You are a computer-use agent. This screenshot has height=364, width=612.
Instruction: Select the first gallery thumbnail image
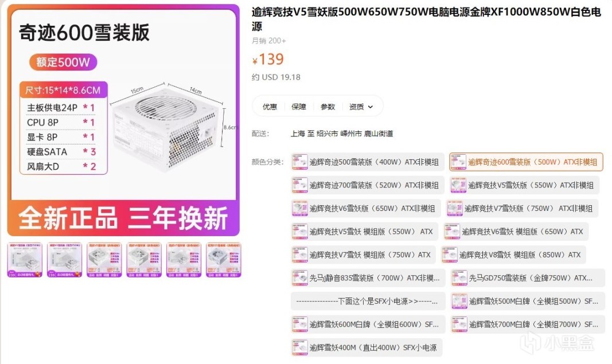tap(25, 260)
